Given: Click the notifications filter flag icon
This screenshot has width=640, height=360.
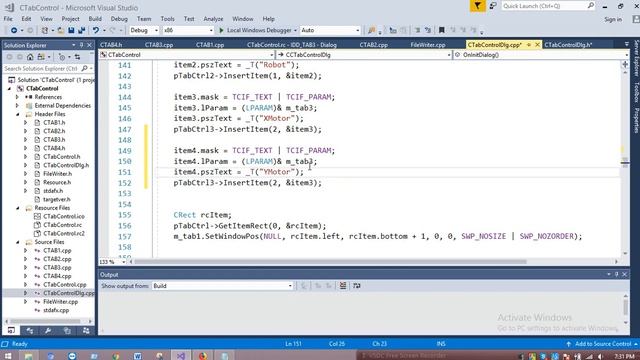Looking at the screenshot, I should coord(477,6).
